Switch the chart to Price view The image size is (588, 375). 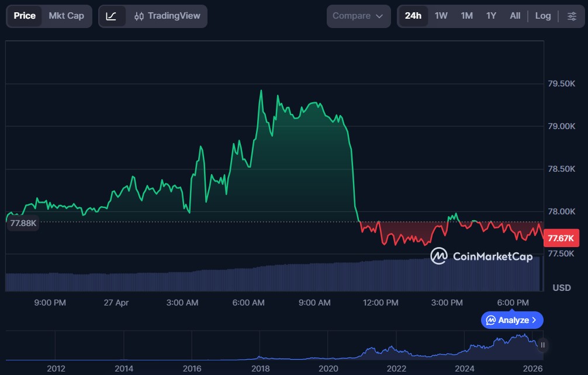pyautogui.click(x=24, y=16)
